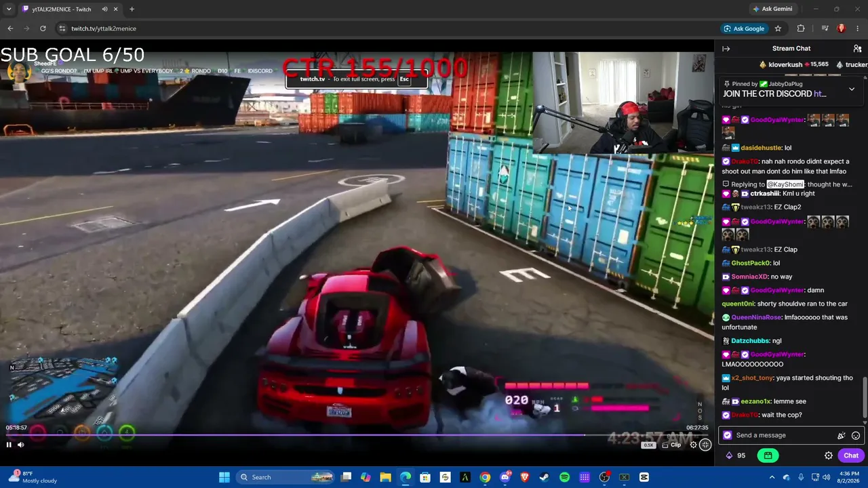
Task: Open chat settings gear
Action: (x=829, y=455)
